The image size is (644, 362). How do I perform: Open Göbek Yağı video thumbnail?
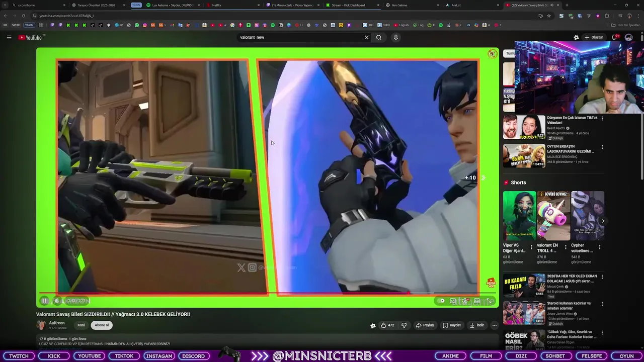click(524, 340)
